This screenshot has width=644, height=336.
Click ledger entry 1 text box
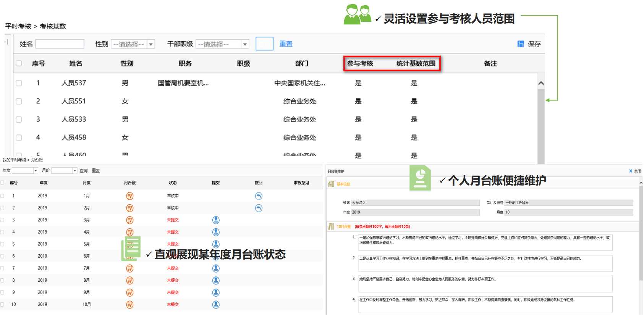click(x=485, y=242)
